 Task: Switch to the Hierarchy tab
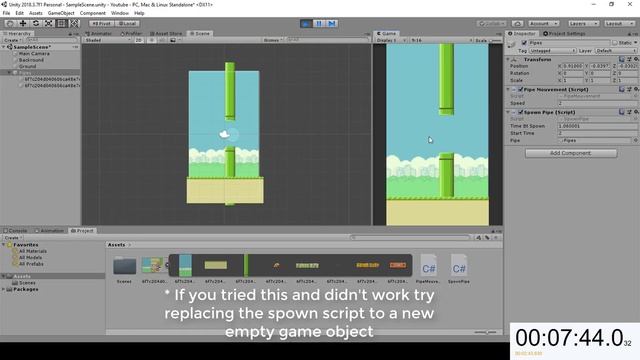18,33
